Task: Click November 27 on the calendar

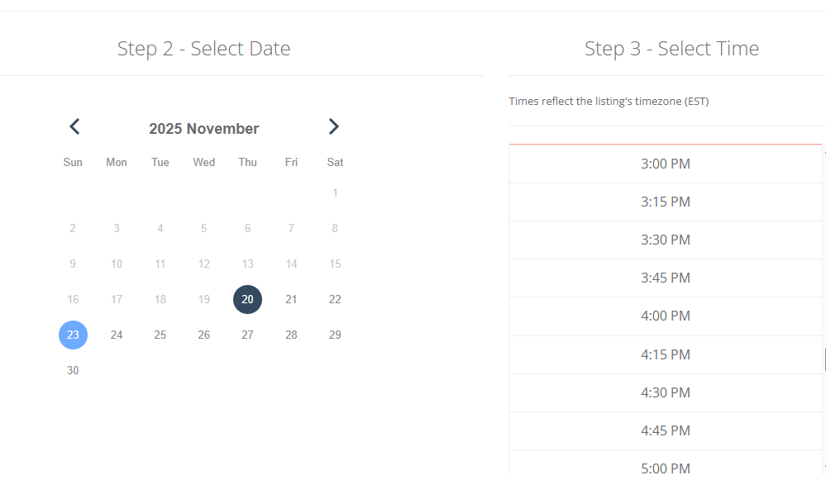Action: 247,335
